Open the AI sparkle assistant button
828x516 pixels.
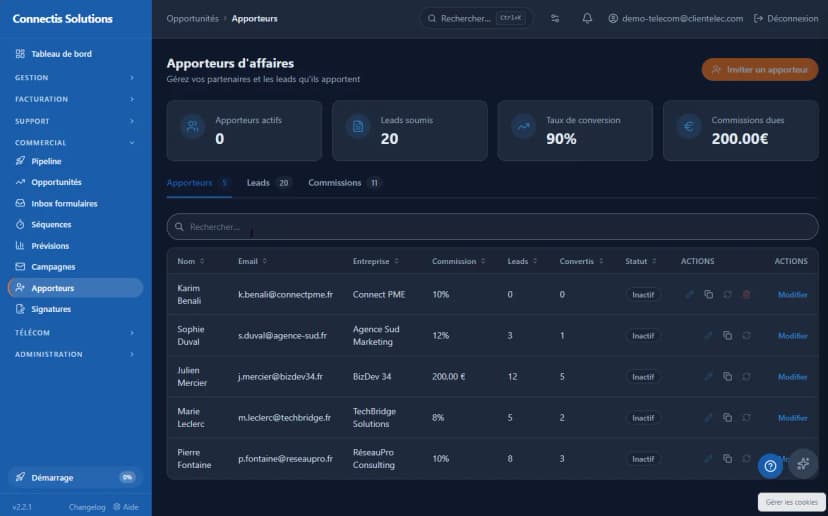803,464
